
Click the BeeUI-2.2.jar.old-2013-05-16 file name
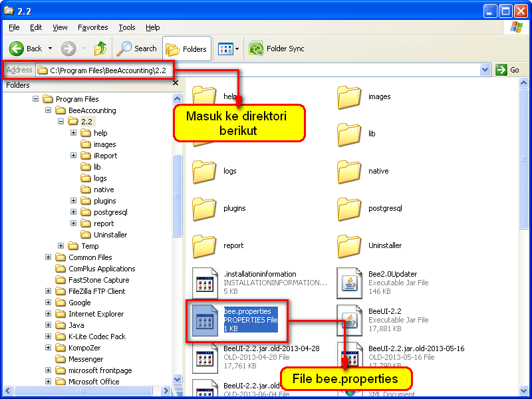point(416,348)
